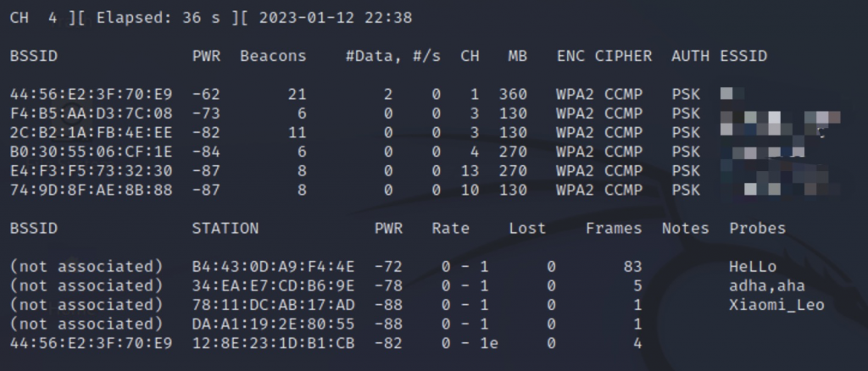
Task: Click the station MAC B4:43:0D:A9:F4:4E
Action: tap(274, 267)
